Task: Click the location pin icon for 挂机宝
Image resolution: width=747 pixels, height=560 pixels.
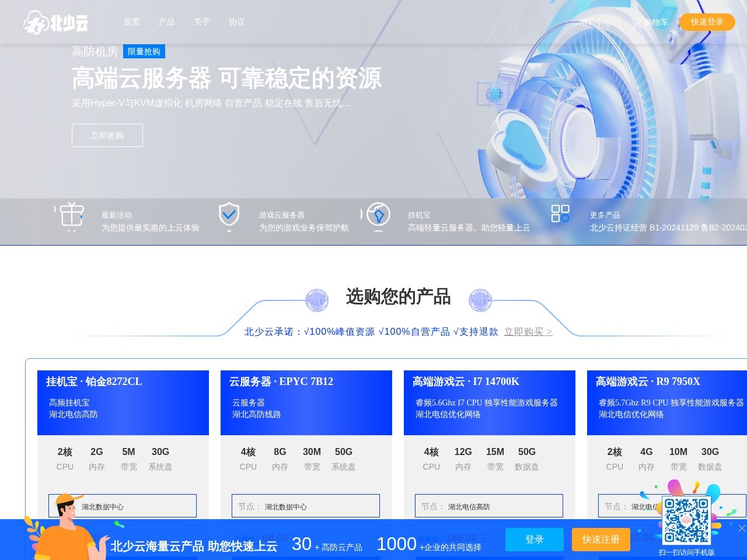Action: [x=379, y=215]
